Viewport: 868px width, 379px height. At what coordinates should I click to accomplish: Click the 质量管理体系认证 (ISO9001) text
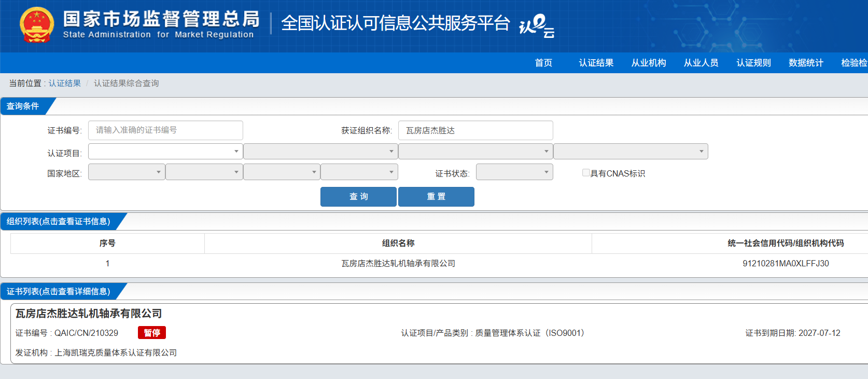click(532, 333)
